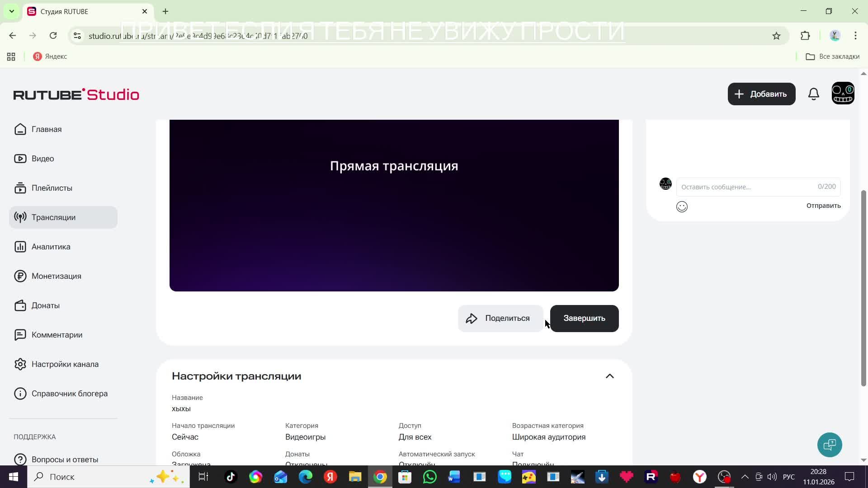Open the Аналитика sidebar section

[x=51, y=247]
